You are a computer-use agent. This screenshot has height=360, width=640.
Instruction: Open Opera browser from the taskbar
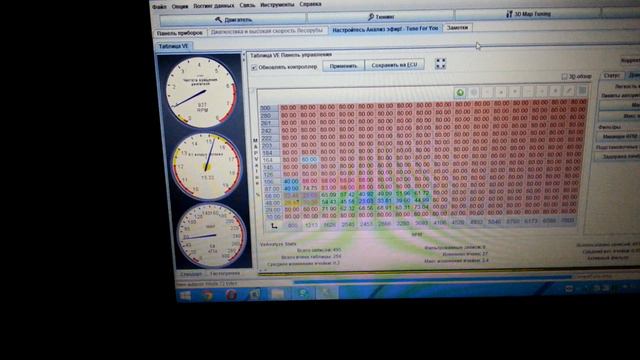(231, 295)
